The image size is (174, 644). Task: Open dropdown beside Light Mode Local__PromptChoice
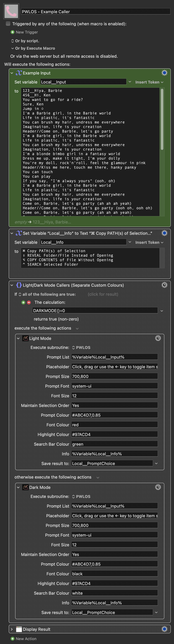[x=156, y=463]
